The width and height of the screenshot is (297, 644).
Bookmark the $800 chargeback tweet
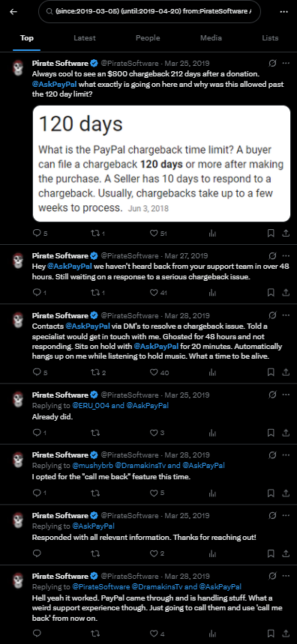coord(271,234)
